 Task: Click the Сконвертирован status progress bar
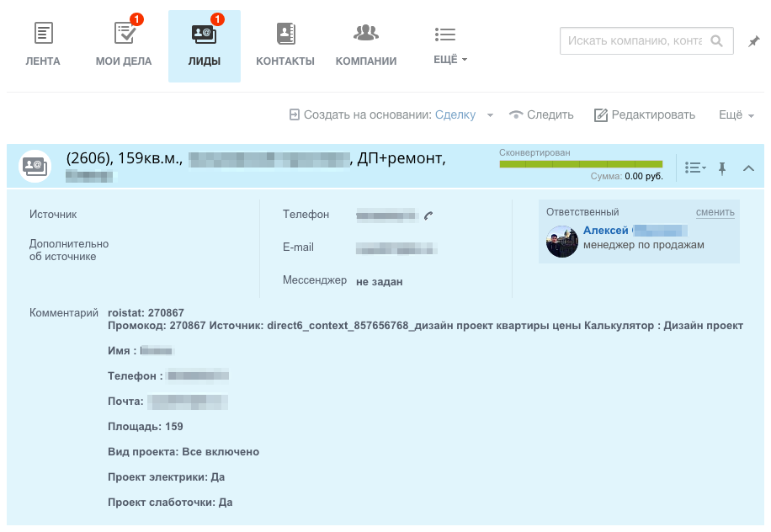[581, 164]
